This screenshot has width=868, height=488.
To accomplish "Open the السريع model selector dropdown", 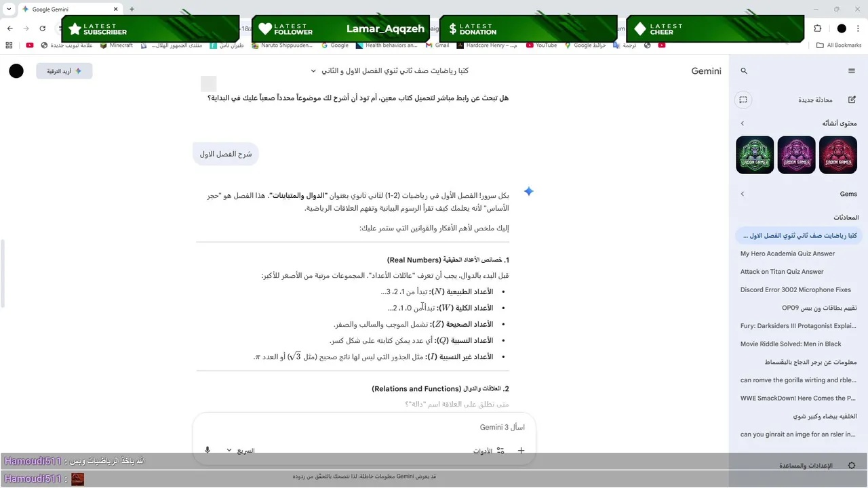I will (x=240, y=450).
